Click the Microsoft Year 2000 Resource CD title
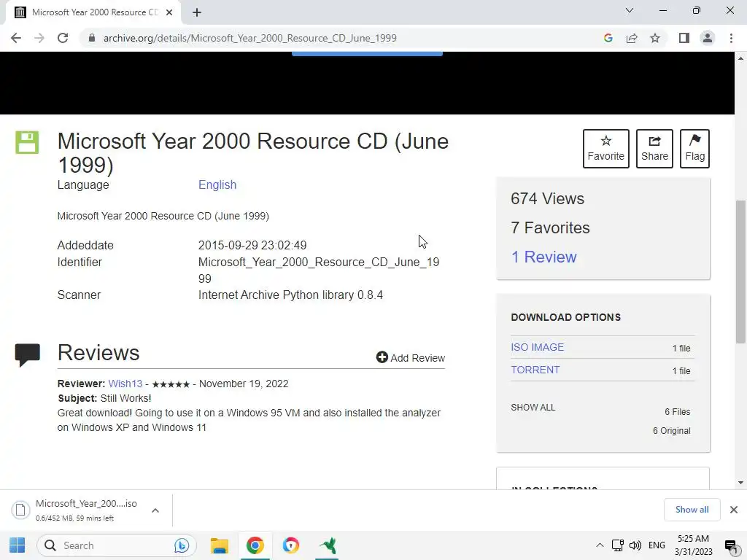 click(253, 153)
